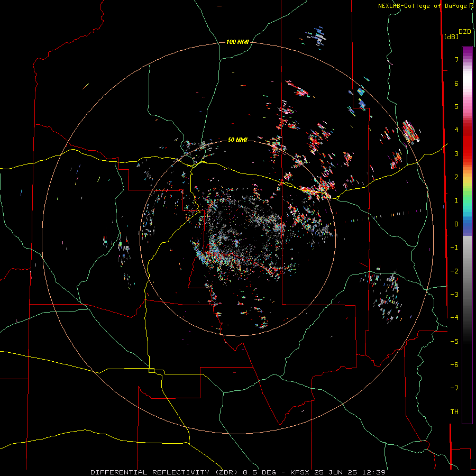Click the 50 NMI range ring label
This screenshot has width=476, height=476.
[237, 140]
